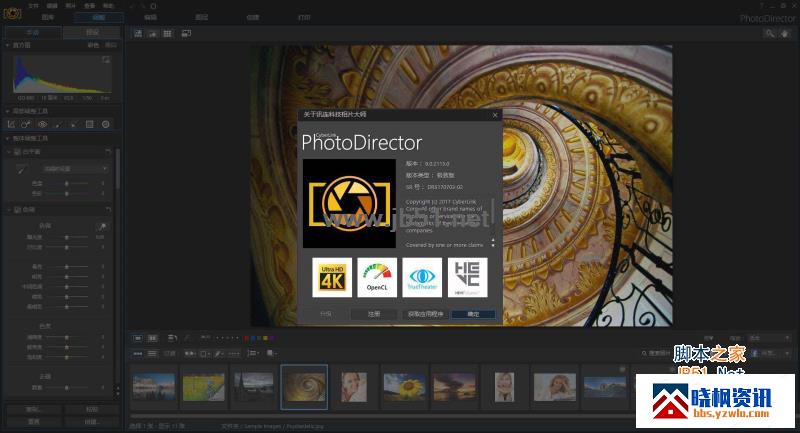Collapse the 白平衡 subsection arrow

click(9, 152)
